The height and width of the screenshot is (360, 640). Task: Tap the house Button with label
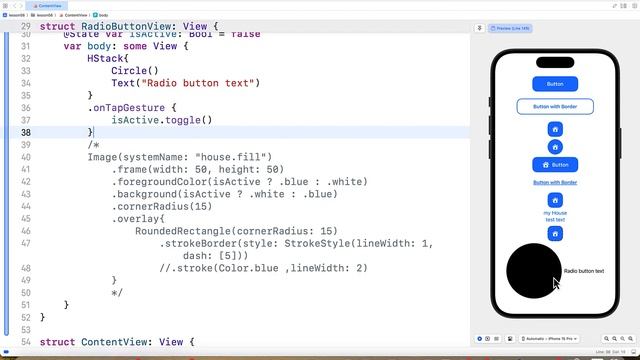(x=555, y=165)
